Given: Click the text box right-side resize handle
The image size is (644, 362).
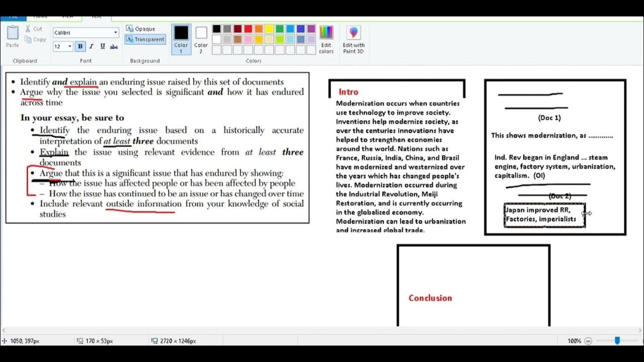Looking at the screenshot, I should (585, 215).
